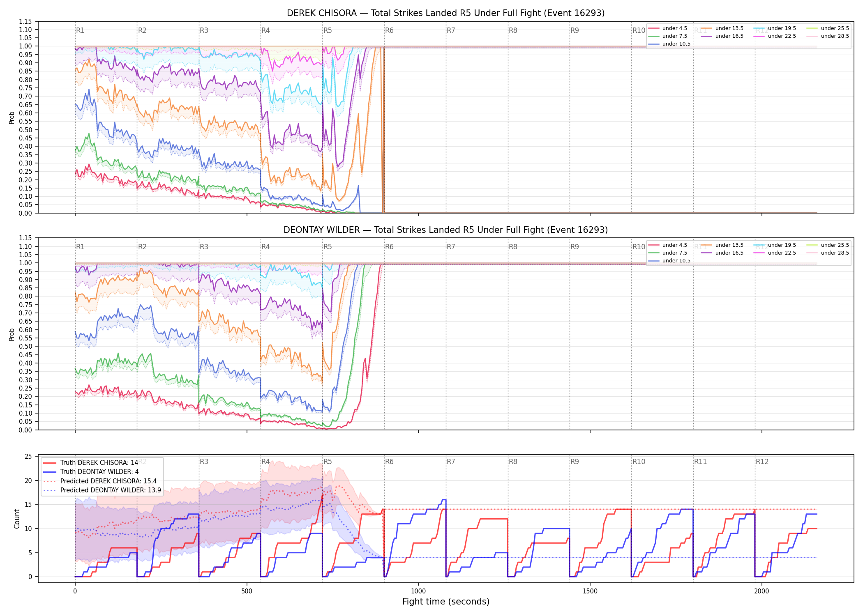Click the 2000 tick label on time axis
Image resolution: width=863 pixels, height=616 pixels.
click(761, 591)
